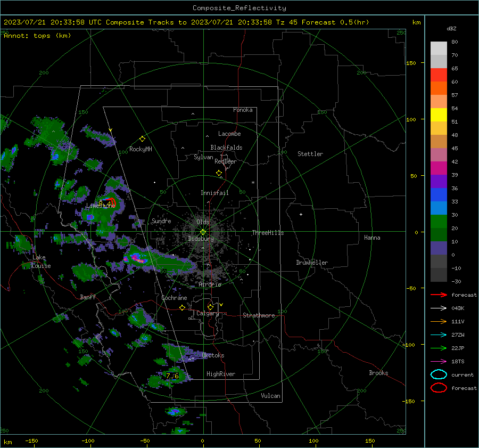Image resolution: width=479 pixels, height=448 pixels.
Task: Select the light gray 80–70 dBZ swatch
Action: coord(439,48)
